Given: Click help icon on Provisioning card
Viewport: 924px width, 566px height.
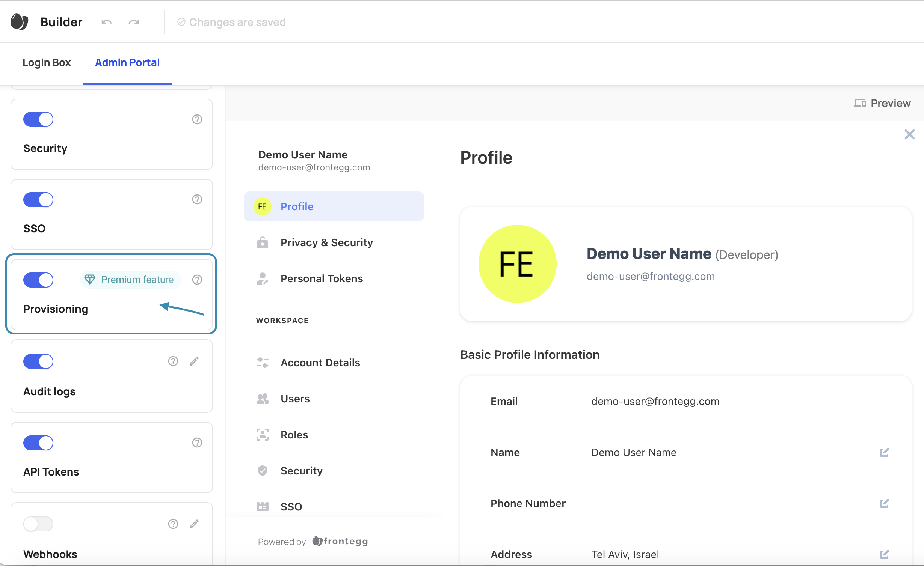Looking at the screenshot, I should coord(197,280).
